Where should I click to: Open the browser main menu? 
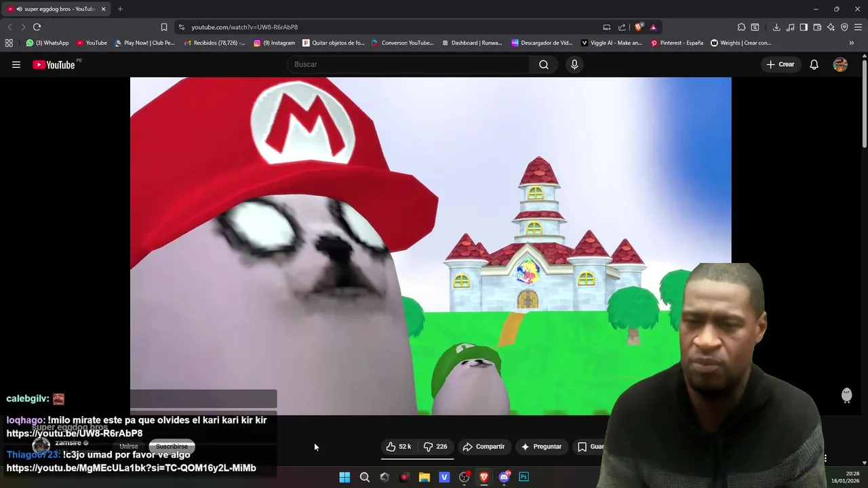coord(858,27)
